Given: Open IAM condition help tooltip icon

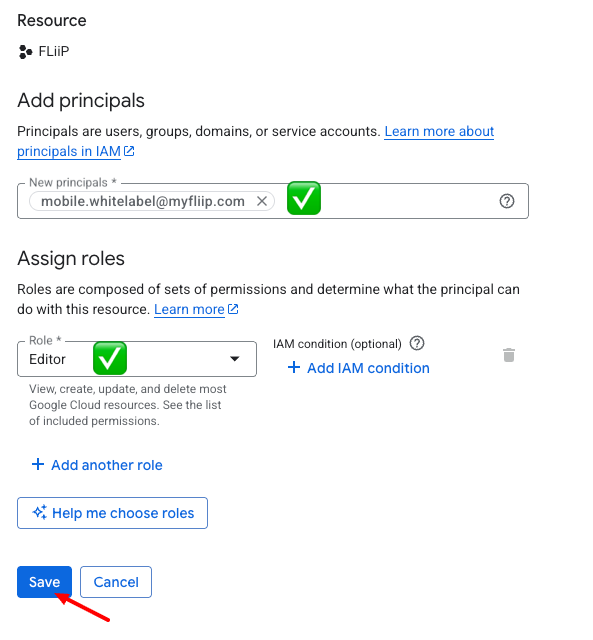Looking at the screenshot, I should coord(417,343).
